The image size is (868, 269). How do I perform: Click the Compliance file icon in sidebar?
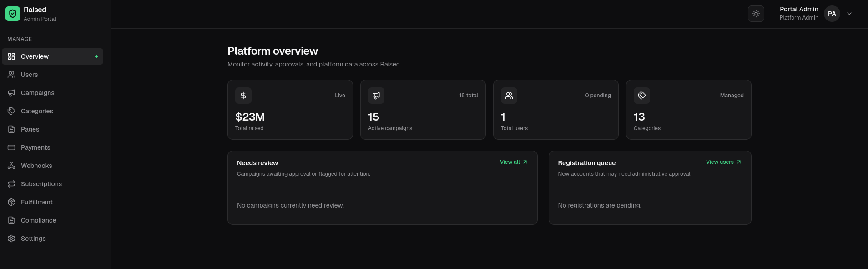(x=11, y=220)
